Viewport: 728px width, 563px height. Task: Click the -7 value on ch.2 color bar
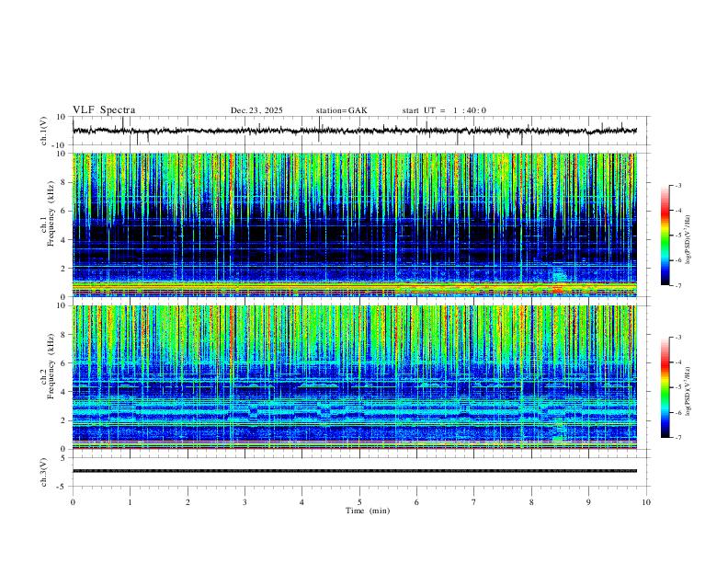tap(677, 438)
